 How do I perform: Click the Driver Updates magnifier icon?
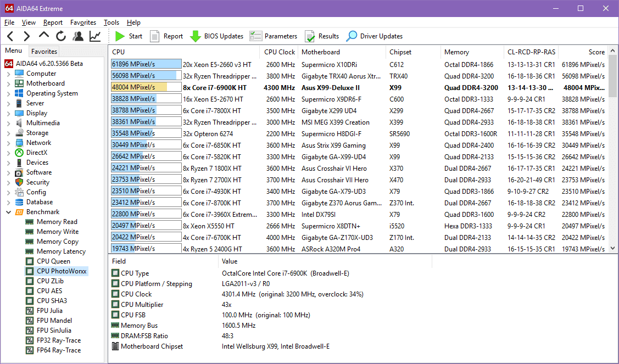point(352,36)
